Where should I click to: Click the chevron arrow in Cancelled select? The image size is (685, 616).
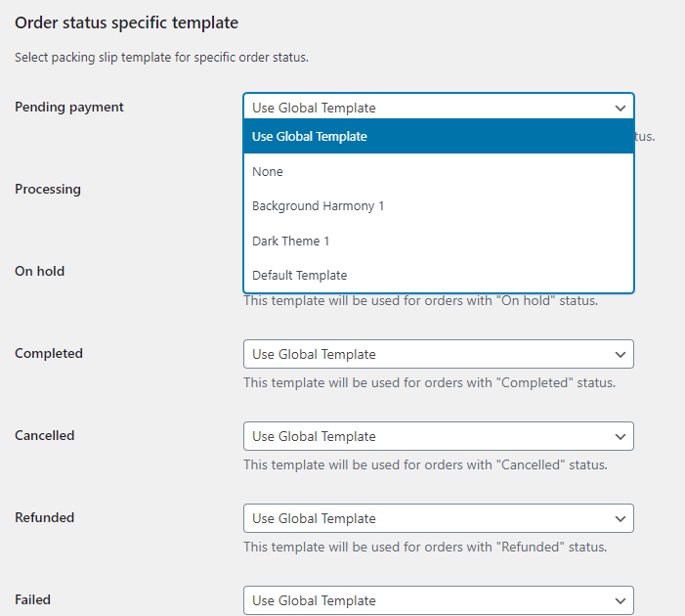620,436
